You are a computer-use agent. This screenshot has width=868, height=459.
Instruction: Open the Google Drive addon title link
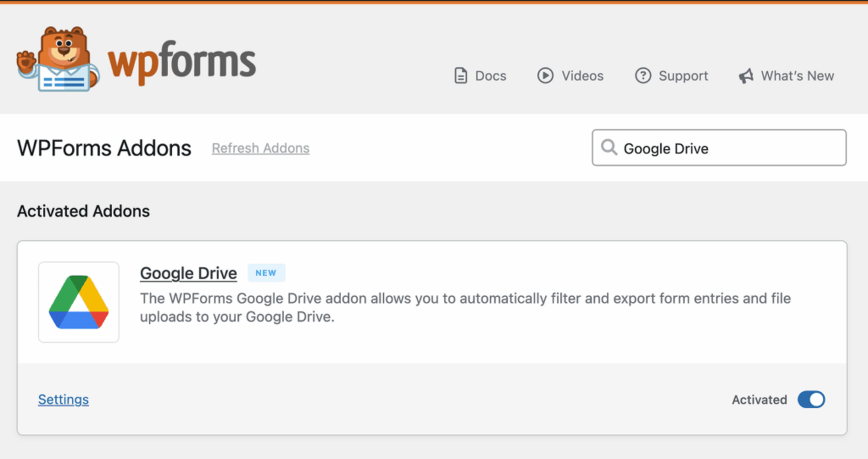point(188,272)
